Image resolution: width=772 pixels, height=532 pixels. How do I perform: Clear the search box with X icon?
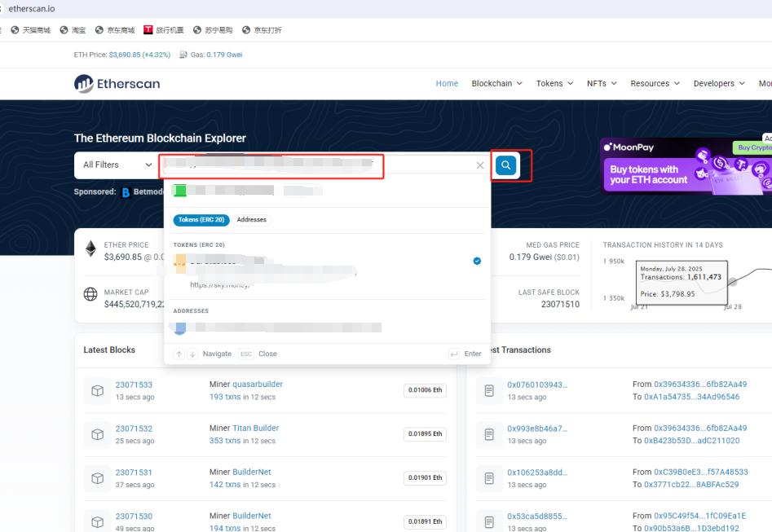480,165
